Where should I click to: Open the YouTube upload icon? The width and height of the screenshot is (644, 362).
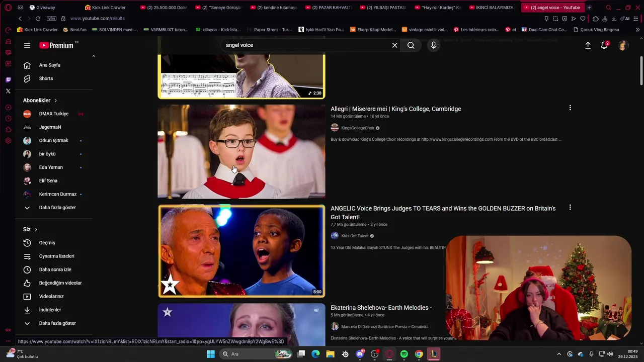588,45
